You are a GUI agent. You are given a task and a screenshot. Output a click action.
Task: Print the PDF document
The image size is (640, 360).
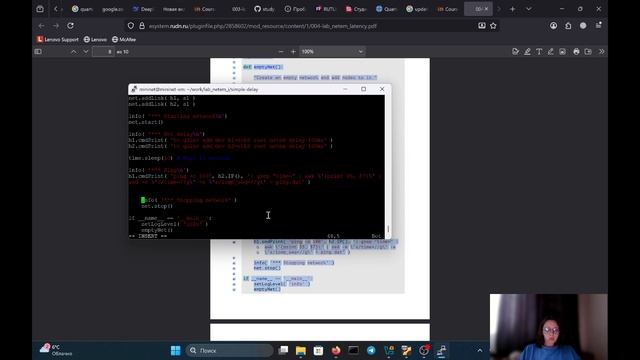point(576,52)
